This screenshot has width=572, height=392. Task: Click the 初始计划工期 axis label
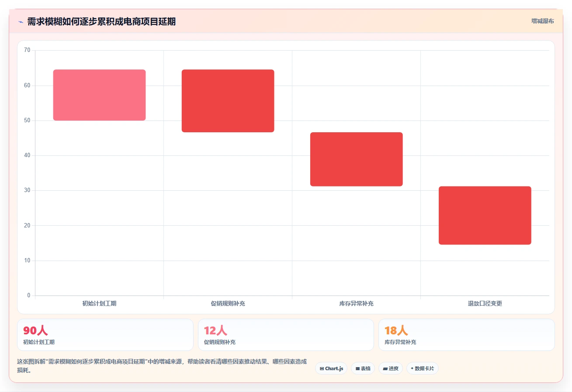click(99, 303)
